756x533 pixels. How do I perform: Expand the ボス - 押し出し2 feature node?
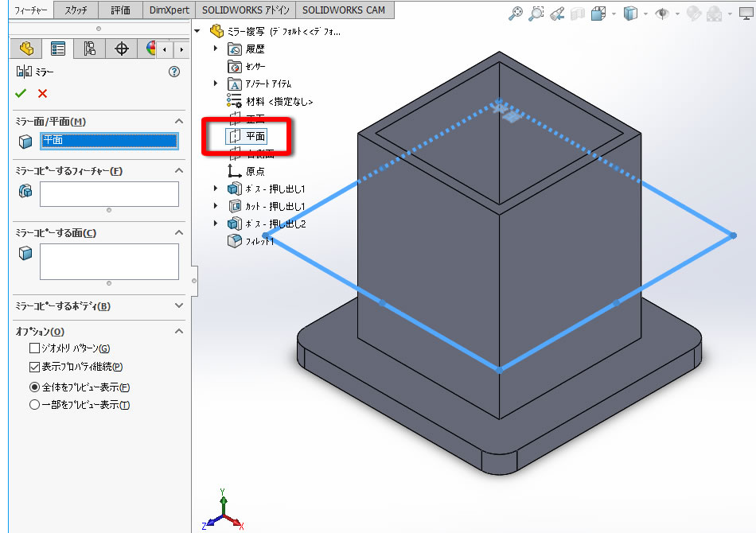[x=216, y=223]
